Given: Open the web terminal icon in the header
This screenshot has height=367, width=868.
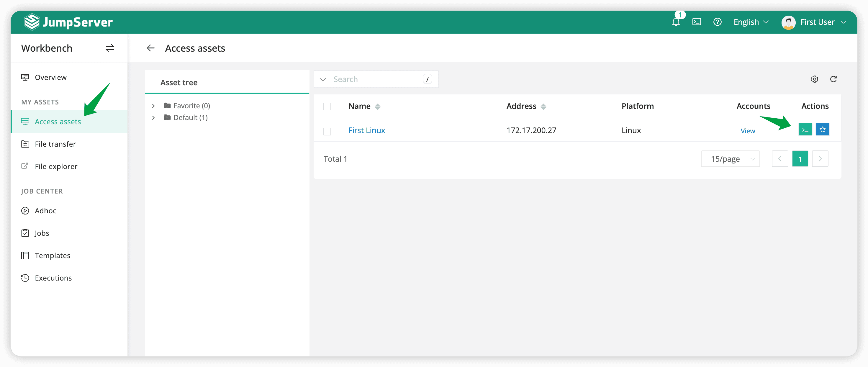Looking at the screenshot, I should (697, 22).
